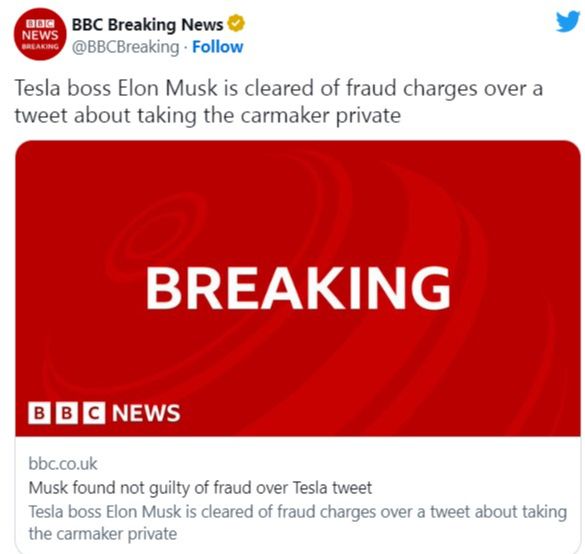
Task: Click the large white BREAKING word
Action: [298, 288]
